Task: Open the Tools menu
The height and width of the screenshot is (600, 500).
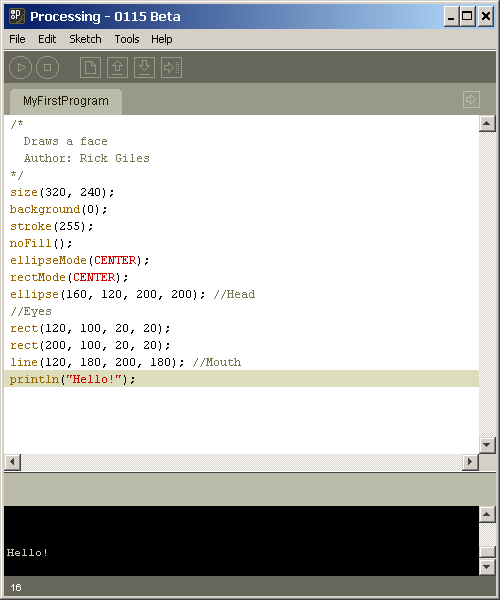Action: [x=127, y=39]
